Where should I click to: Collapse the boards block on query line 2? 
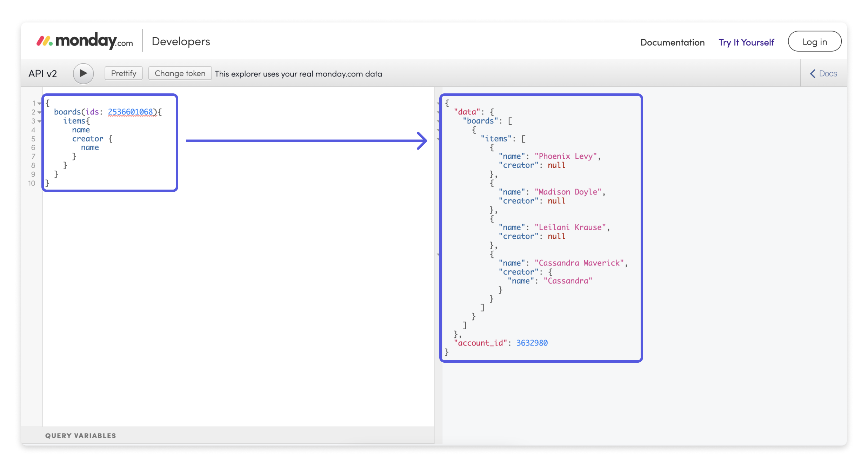39,112
